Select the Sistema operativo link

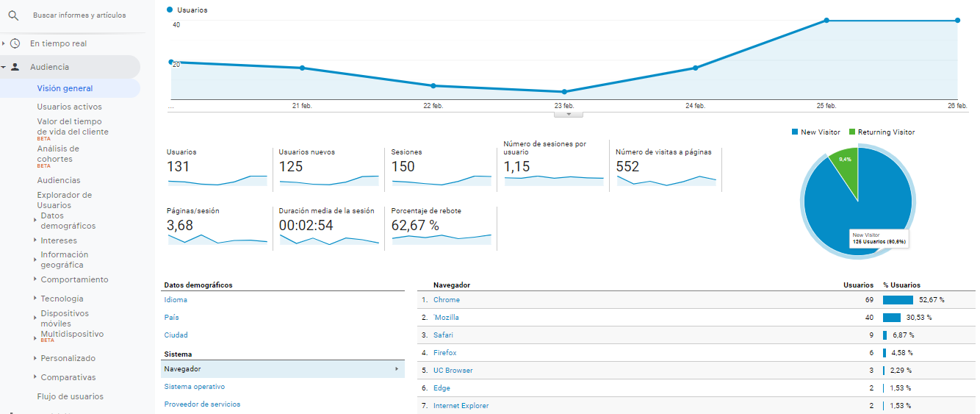[x=194, y=387]
